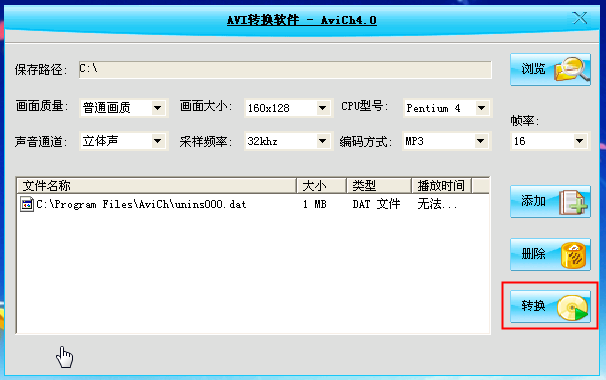606x380 pixels.
Task: Expand the CPU型号 dropdown showing Pentium 4
Action: [x=447, y=108]
